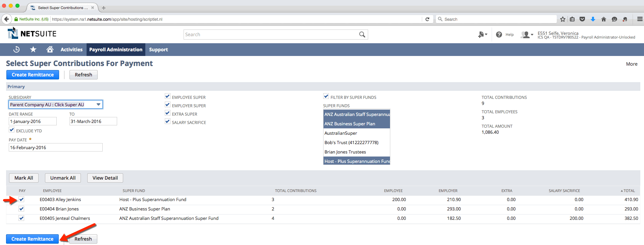The image size is (644, 245).
Task: Open the browser hamburger menu
Action: pos(640,19)
